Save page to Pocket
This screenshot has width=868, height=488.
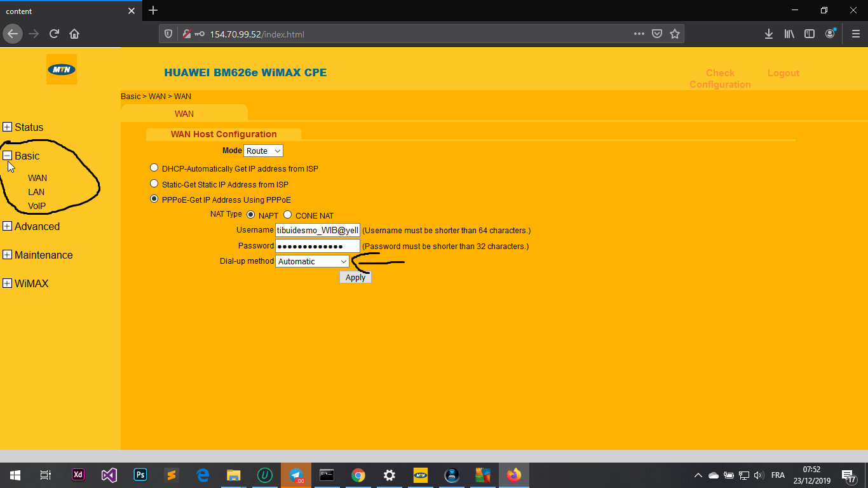[x=657, y=34]
